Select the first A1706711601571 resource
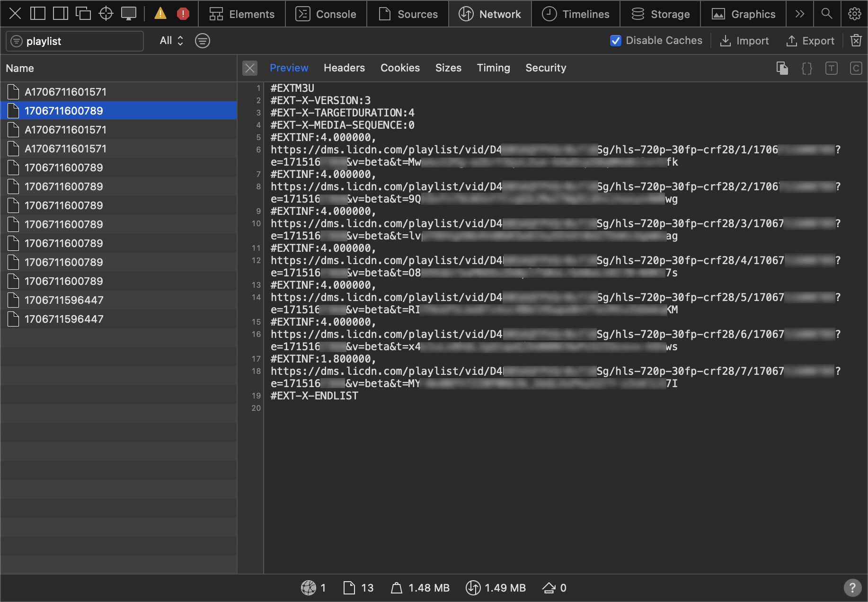 (x=65, y=92)
